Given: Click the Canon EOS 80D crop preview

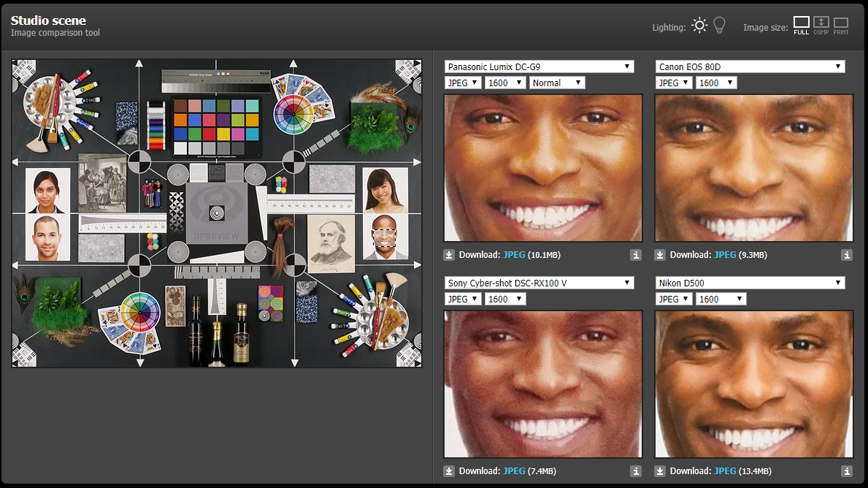Looking at the screenshot, I should click(x=754, y=168).
